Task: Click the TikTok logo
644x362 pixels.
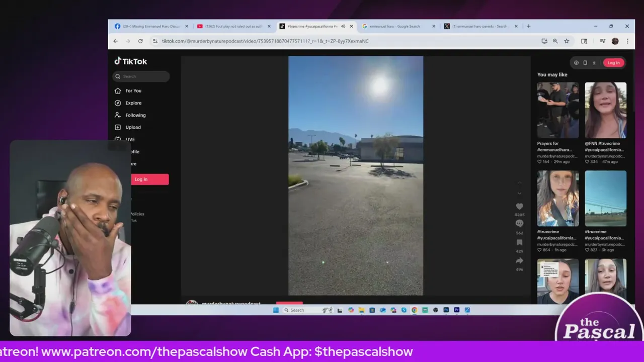Action: 131,61
